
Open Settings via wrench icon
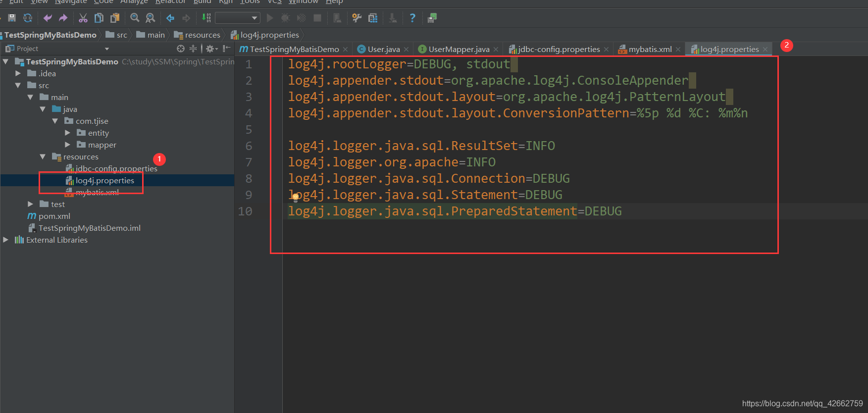[x=357, y=18]
